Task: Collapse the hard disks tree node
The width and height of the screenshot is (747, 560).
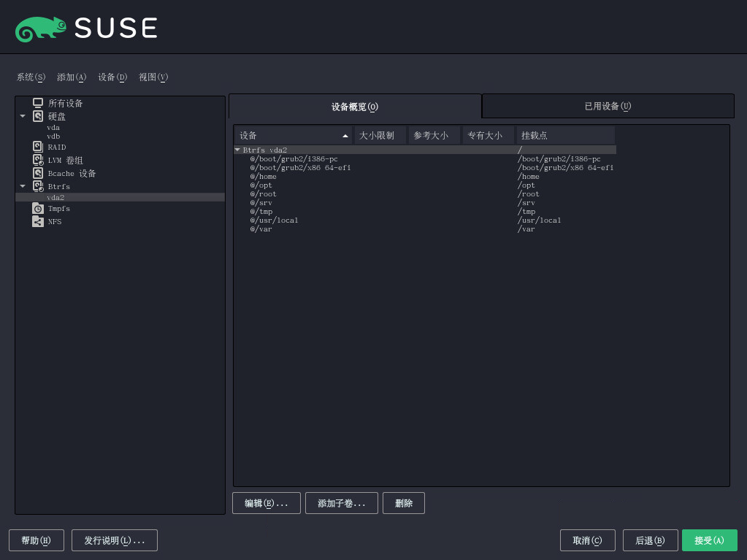Action: click(23, 116)
